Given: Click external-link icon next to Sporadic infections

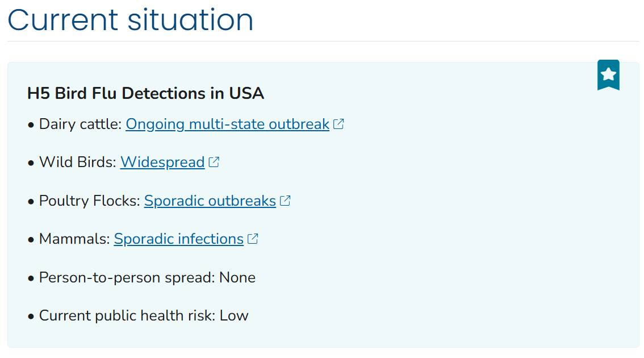Looking at the screenshot, I should click(x=253, y=239).
